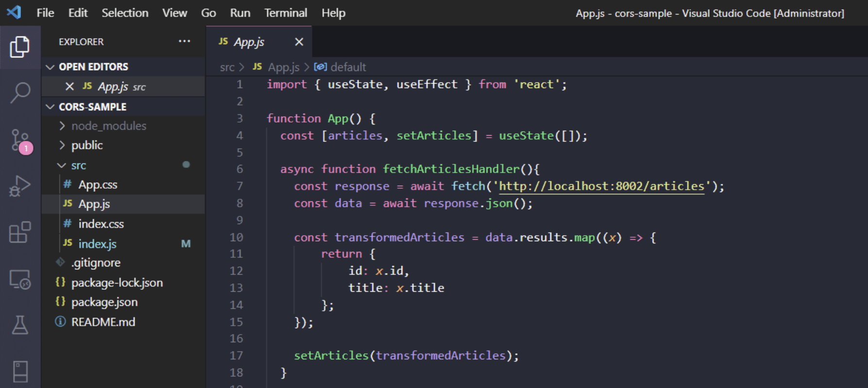Image resolution: width=868 pixels, height=388 pixels.
Task: Select the App.js editor tab
Action: [259, 42]
